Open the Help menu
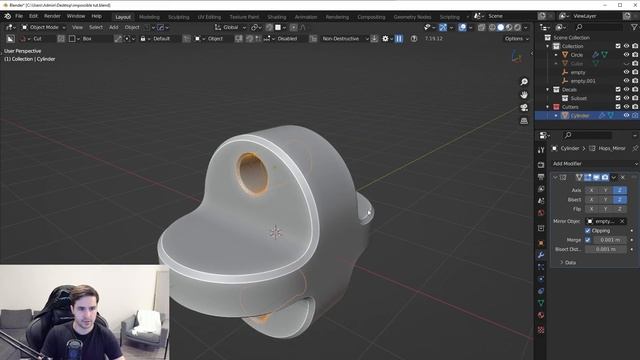 96,16
